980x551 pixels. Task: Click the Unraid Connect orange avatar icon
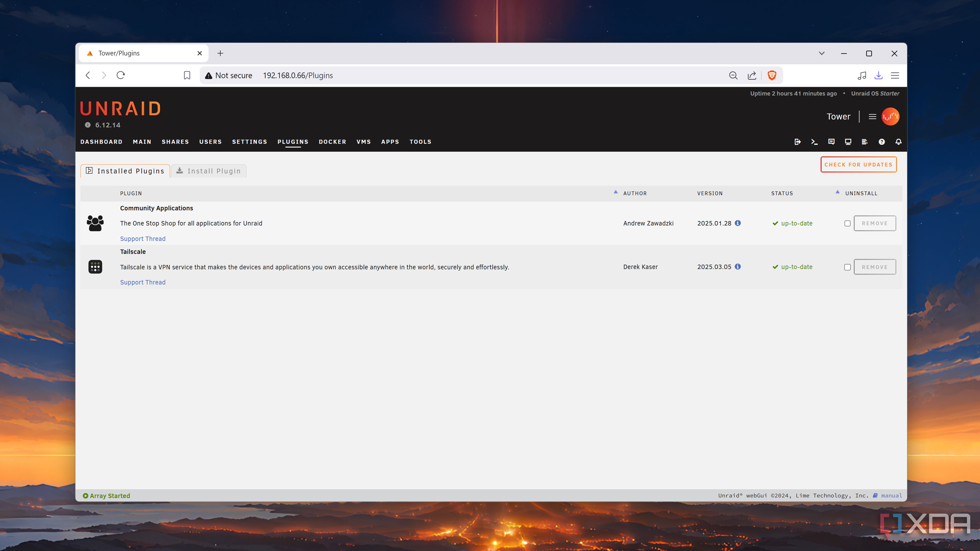pyautogui.click(x=890, y=116)
